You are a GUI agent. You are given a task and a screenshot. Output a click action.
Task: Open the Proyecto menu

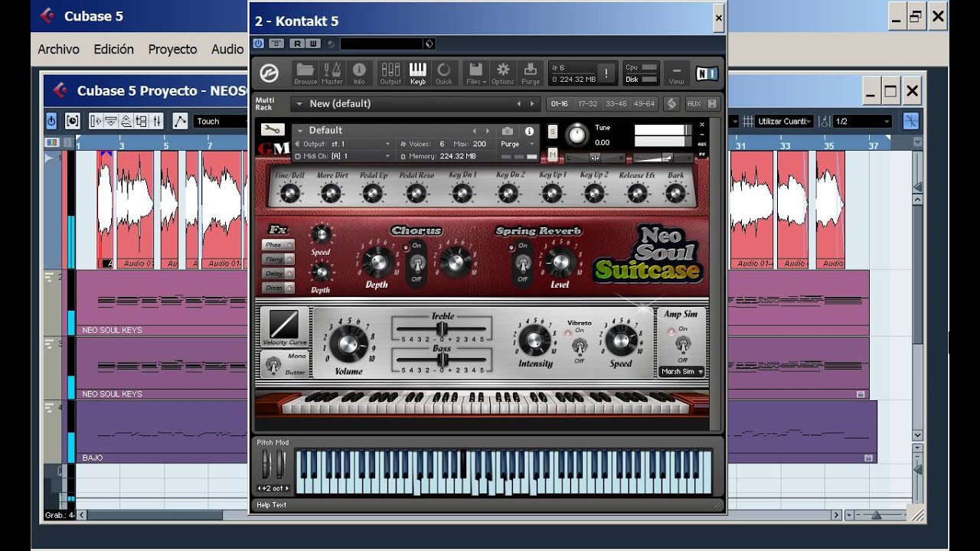[x=172, y=49]
